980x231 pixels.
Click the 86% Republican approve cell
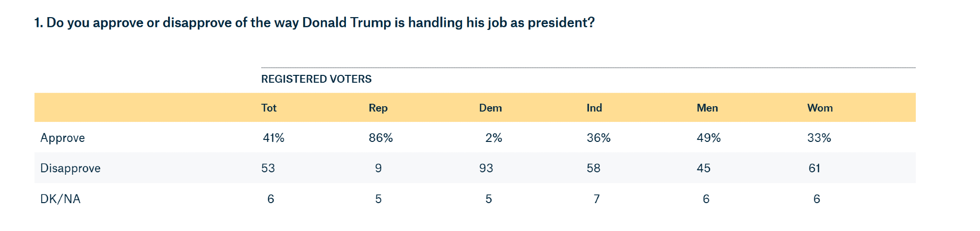(381, 138)
